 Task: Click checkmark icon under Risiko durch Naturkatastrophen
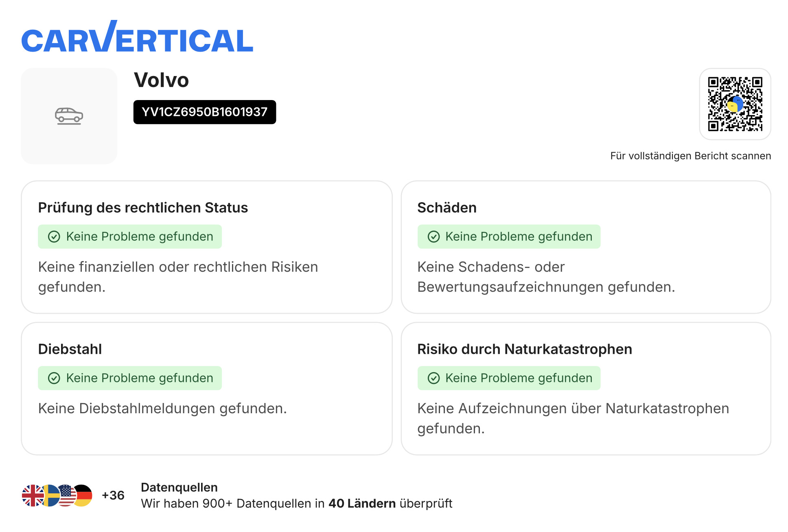coord(433,378)
